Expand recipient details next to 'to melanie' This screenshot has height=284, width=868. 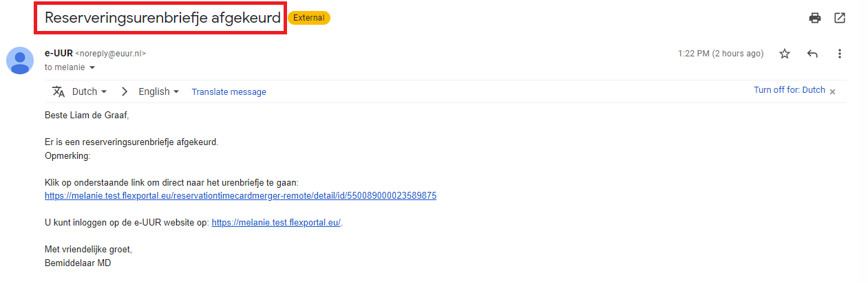[92, 68]
